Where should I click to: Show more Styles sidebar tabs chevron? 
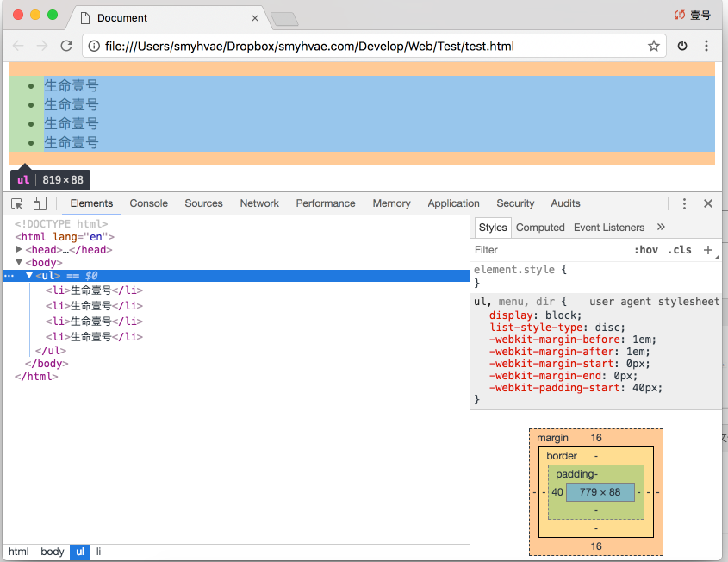click(661, 228)
